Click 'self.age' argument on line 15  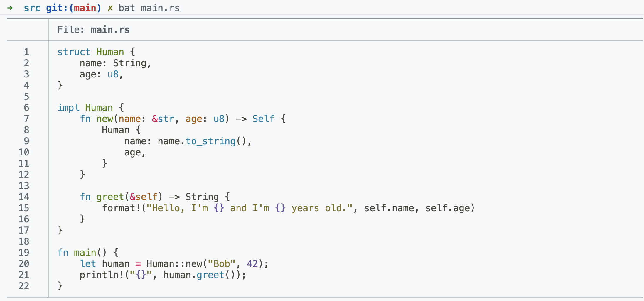[x=448, y=208]
